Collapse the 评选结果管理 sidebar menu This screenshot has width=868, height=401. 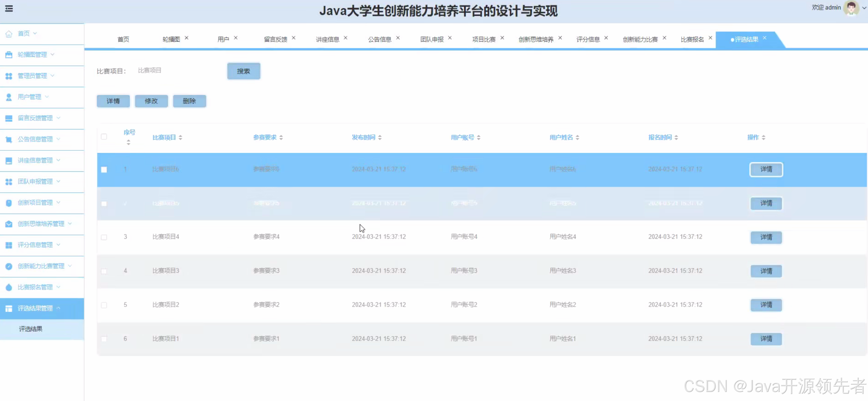pyautogui.click(x=35, y=308)
